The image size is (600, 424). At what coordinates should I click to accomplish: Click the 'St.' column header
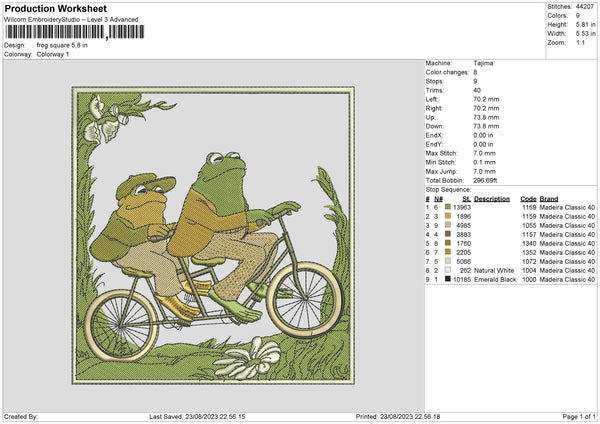coord(466,199)
